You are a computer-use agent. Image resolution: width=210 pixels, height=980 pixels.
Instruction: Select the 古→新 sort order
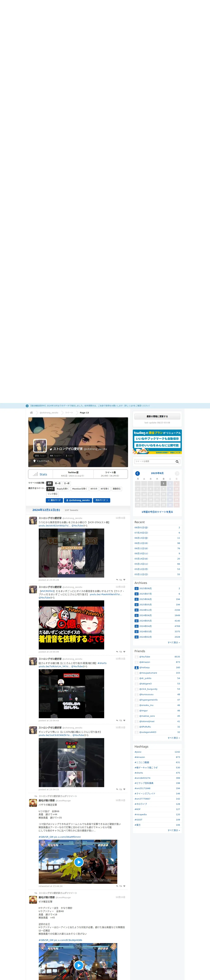(67, 483)
